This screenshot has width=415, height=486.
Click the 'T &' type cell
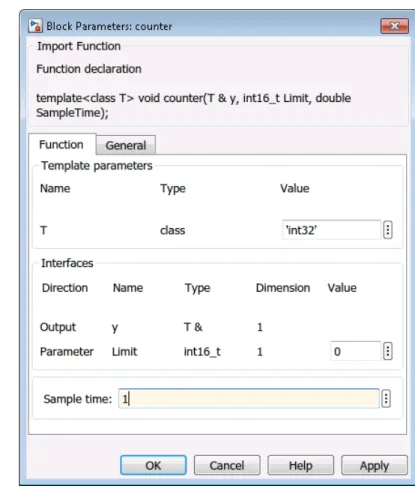point(193,327)
